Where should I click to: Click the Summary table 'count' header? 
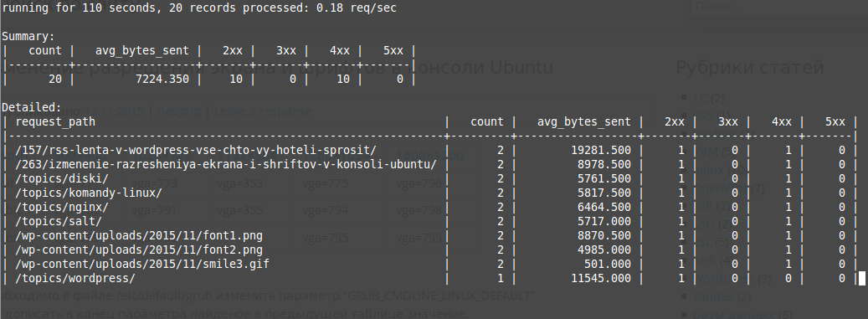pos(45,51)
